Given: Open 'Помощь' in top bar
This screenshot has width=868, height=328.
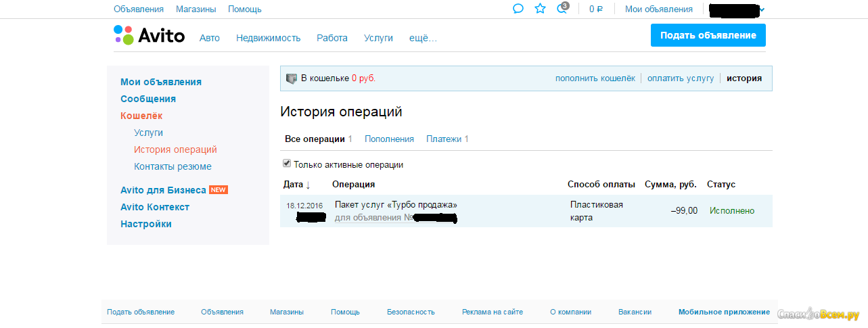Looking at the screenshot, I should (x=245, y=9).
